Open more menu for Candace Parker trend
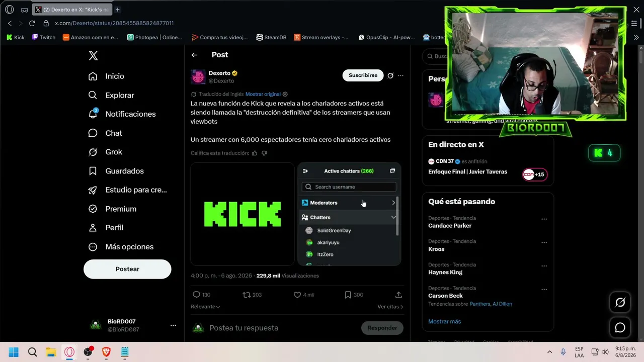 click(544, 219)
